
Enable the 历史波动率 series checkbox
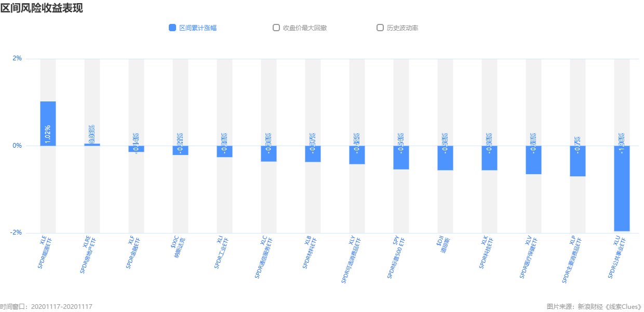380,28
